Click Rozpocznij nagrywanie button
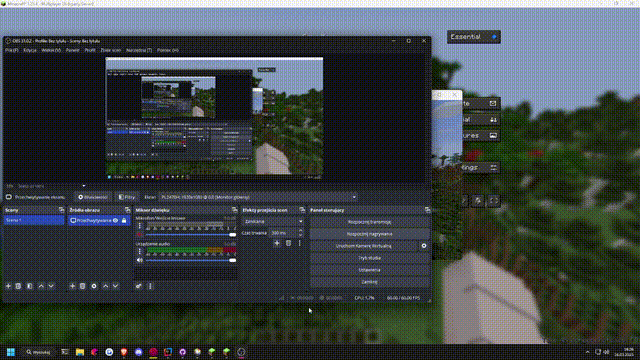The height and width of the screenshot is (360, 640). [369, 234]
